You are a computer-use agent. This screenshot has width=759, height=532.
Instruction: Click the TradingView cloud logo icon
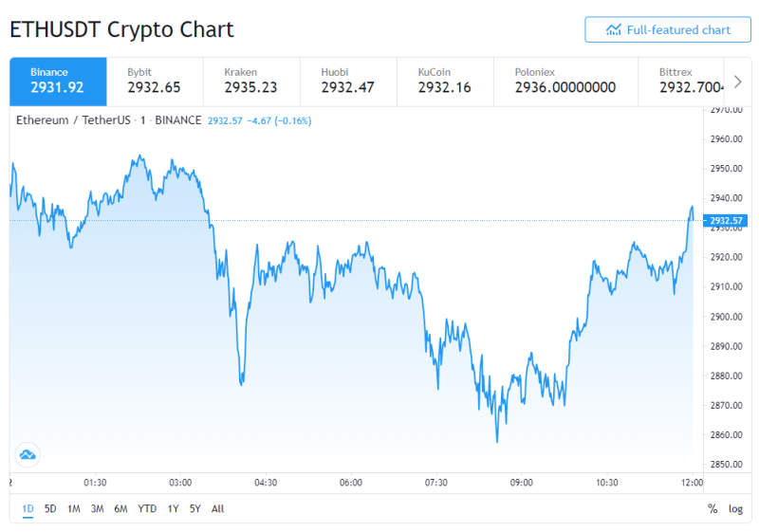click(x=28, y=454)
